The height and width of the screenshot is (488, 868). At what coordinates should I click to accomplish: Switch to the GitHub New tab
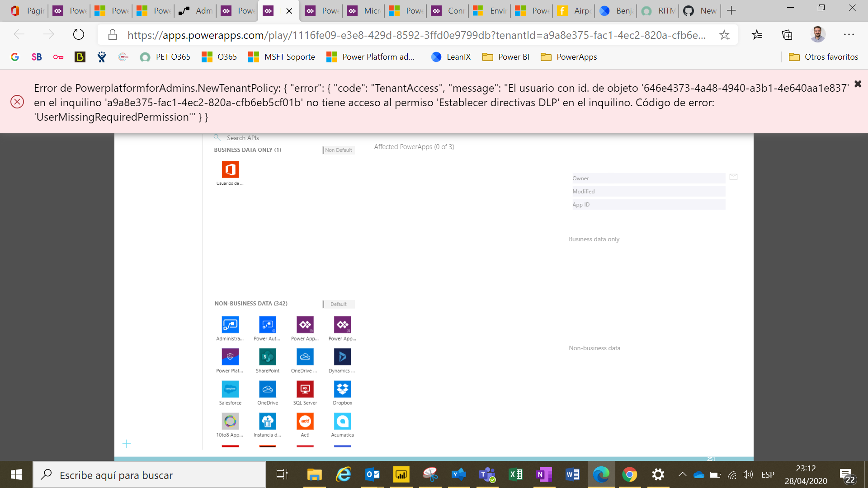click(700, 11)
